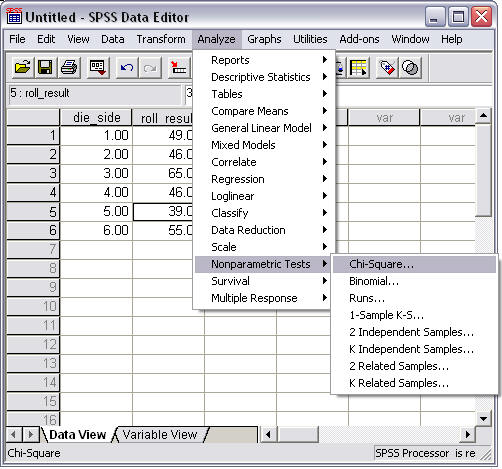Click tab scroll right arrow button
The image size is (502, 469).
coord(31,434)
